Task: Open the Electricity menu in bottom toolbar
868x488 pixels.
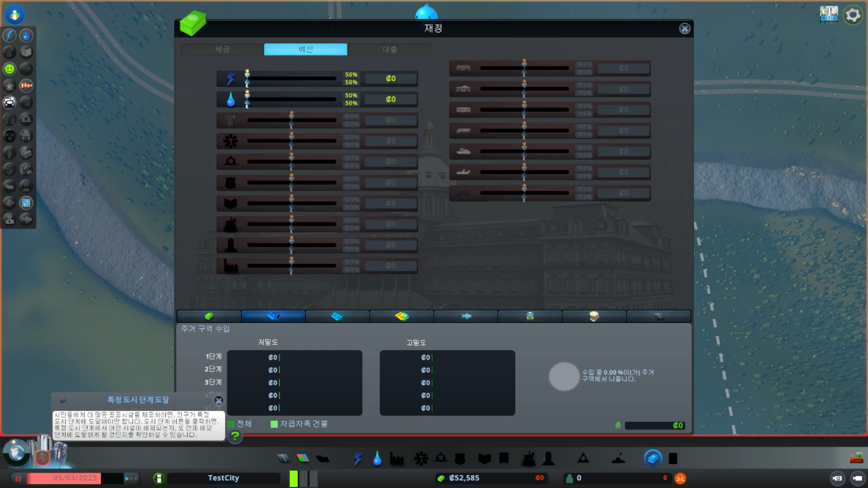Action: [358, 459]
